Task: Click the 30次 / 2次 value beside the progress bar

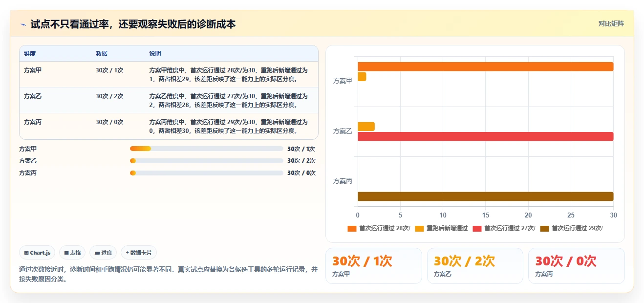Action: click(301, 161)
